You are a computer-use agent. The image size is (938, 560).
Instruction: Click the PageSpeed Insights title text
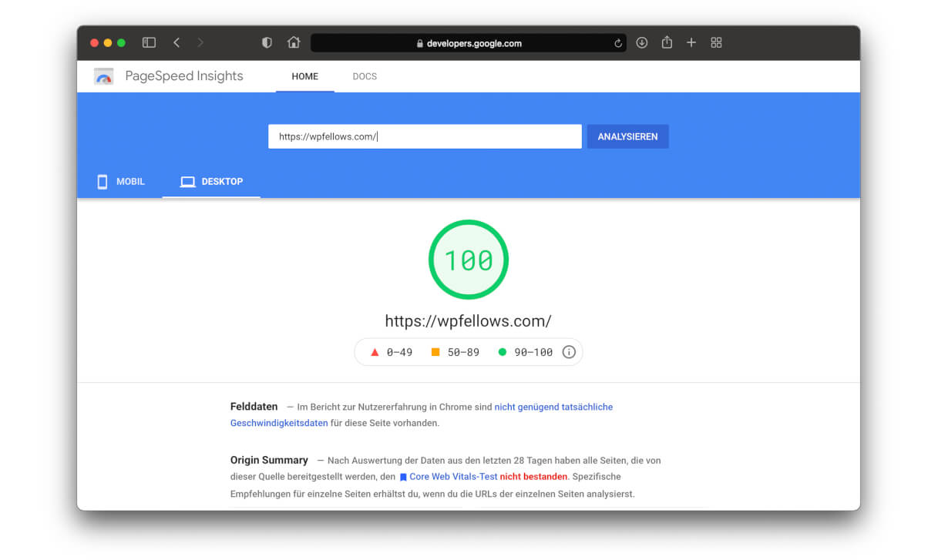tap(184, 76)
